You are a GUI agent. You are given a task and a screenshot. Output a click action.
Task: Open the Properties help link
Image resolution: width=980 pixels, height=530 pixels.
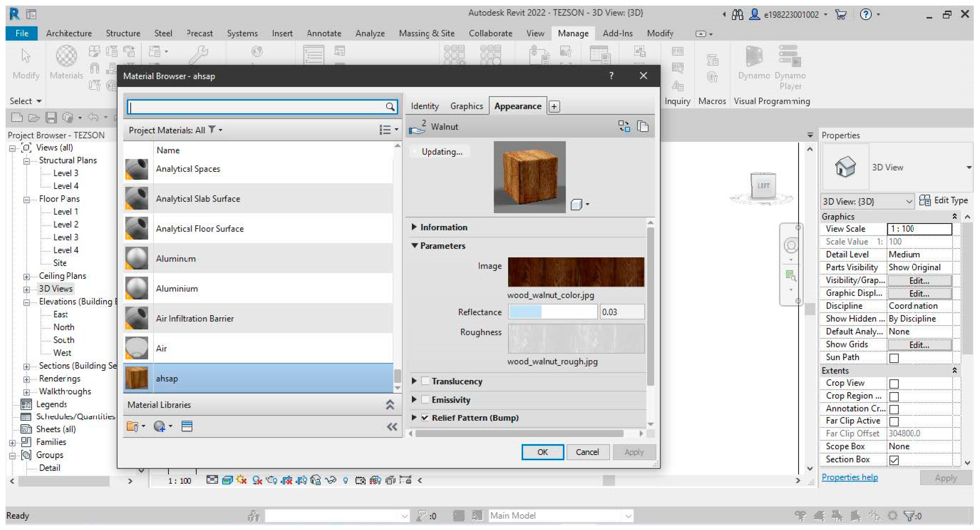point(849,477)
